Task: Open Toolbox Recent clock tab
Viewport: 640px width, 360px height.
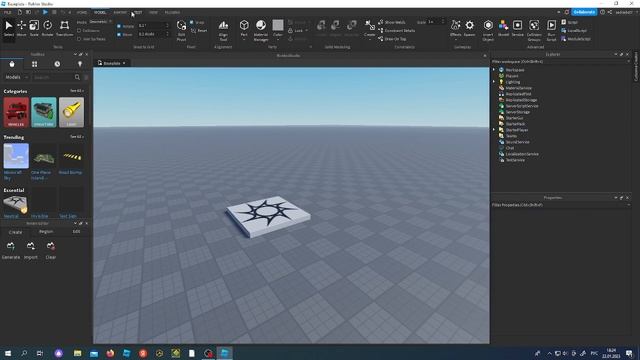Action: (x=57, y=64)
